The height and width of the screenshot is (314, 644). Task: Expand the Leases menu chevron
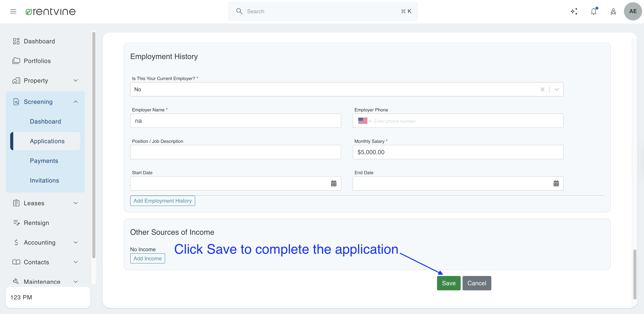click(76, 203)
